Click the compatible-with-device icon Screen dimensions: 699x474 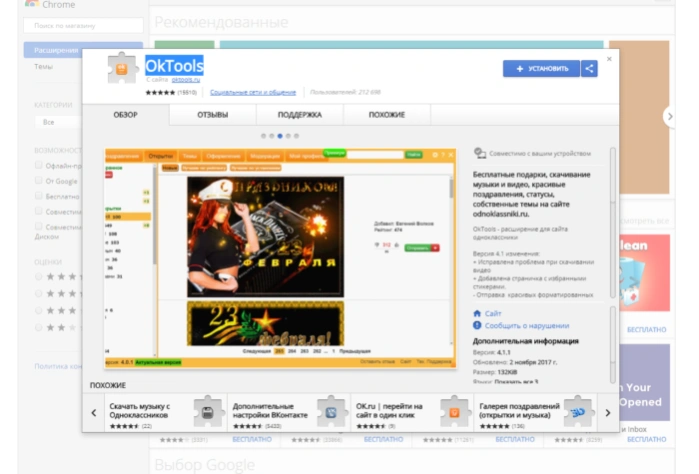(480, 153)
